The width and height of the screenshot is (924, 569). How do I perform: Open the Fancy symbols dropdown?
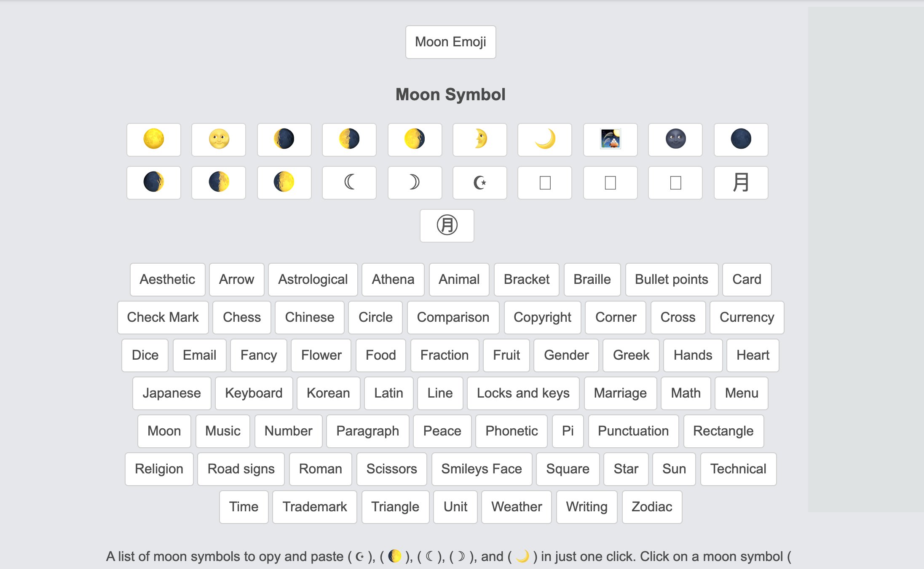[x=260, y=355]
